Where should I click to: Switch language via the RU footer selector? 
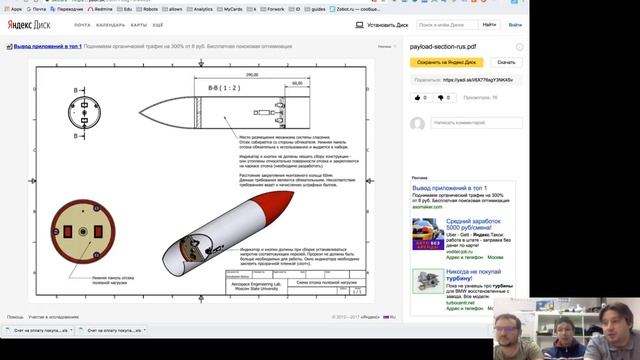click(389, 317)
